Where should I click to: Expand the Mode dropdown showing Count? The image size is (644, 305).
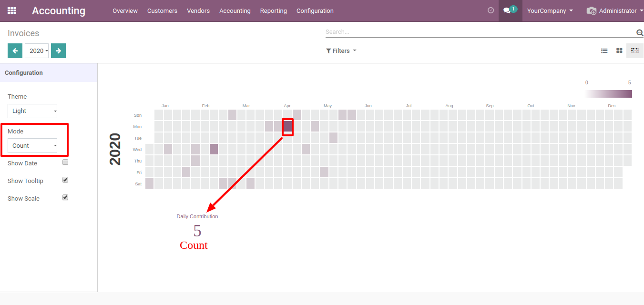(x=32, y=146)
